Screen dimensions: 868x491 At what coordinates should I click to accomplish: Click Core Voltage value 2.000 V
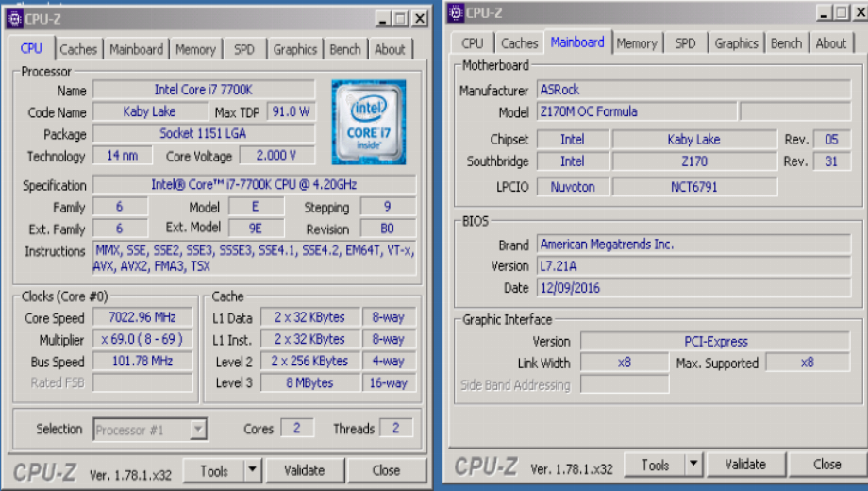(276, 156)
